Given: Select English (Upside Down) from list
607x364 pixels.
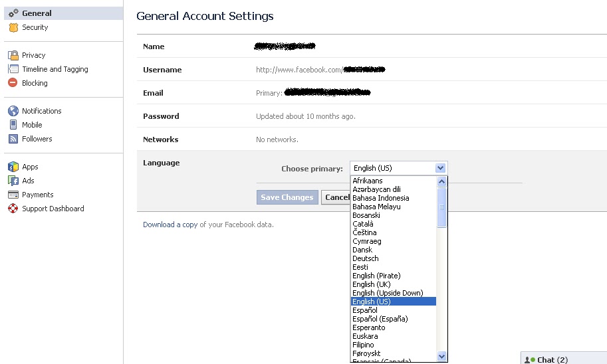Looking at the screenshot, I should 394,293.
